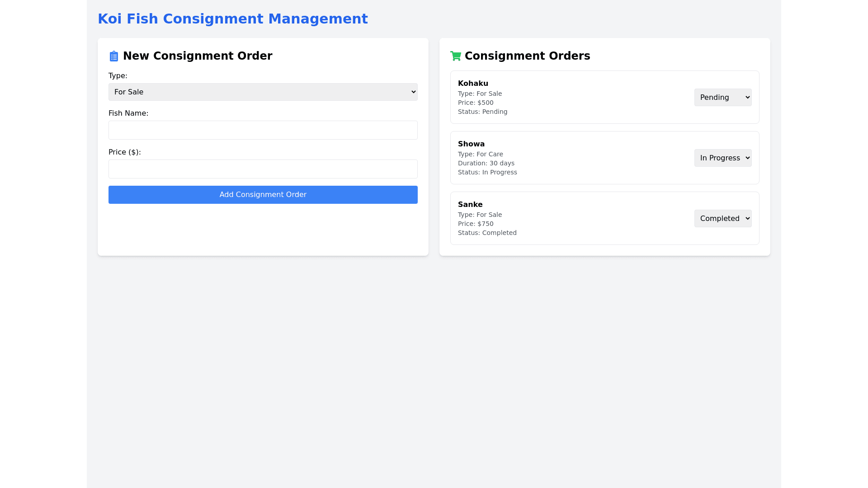Open Sanke's Completed status dropdown

[722, 219]
